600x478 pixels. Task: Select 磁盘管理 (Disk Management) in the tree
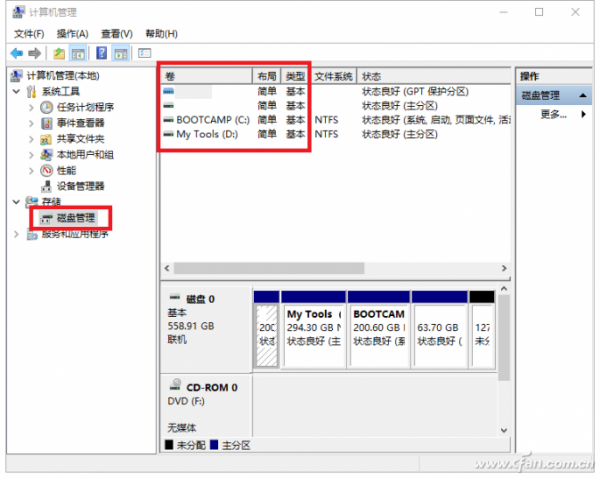[76, 218]
